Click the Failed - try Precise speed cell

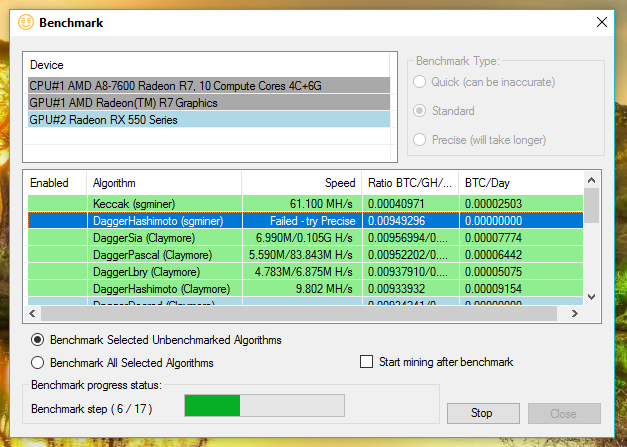pyautogui.click(x=302, y=221)
